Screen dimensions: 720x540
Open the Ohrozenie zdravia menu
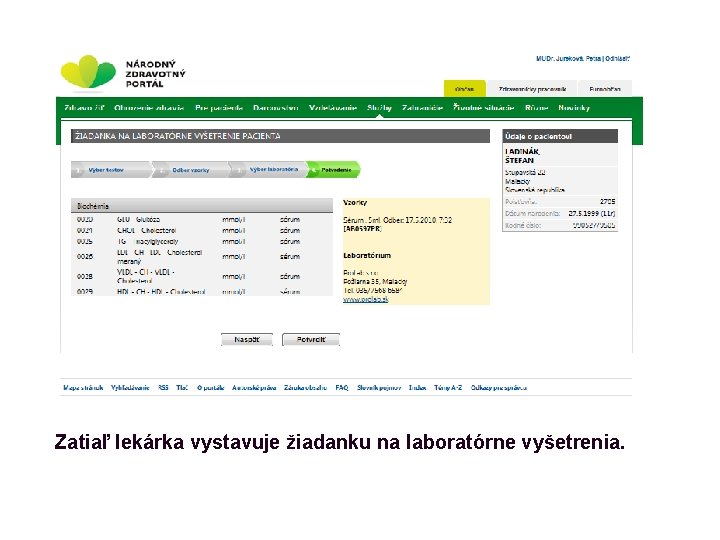coord(149,107)
